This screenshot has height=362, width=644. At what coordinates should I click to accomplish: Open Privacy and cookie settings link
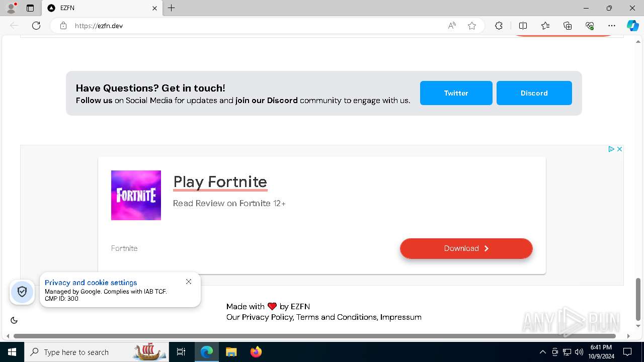pyautogui.click(x=91, y=283)
